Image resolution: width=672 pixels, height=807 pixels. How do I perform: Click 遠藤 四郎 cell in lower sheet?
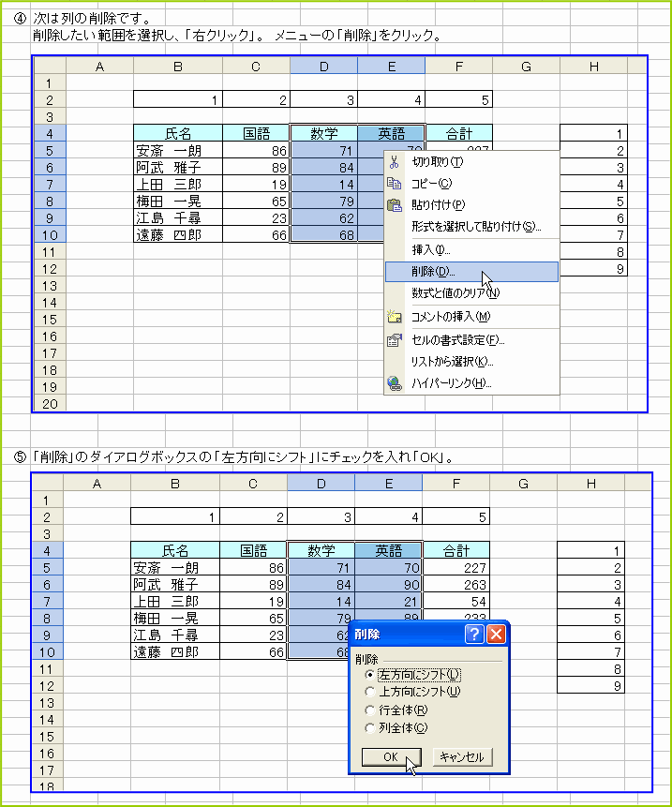pyautogui.click(x=175, y=651)
